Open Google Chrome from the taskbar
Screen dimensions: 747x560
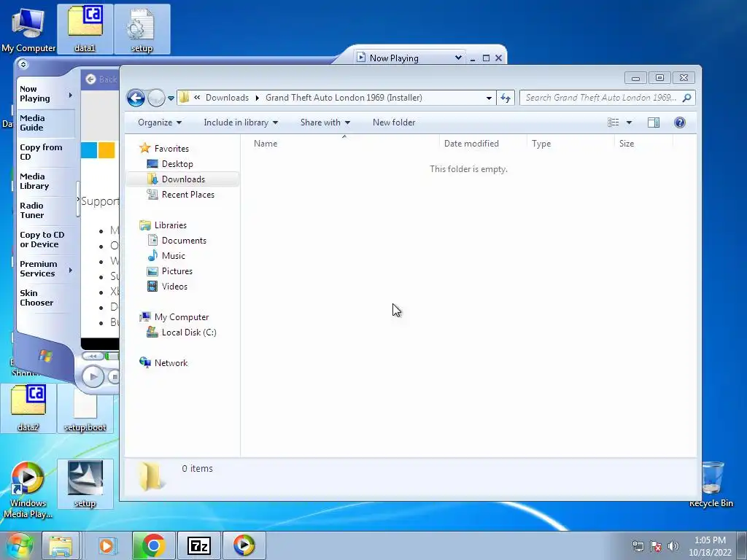click(x=153, y=545)
